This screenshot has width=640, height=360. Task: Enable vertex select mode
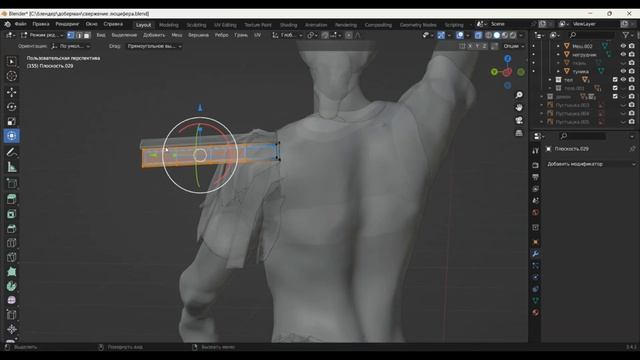tap(71, 36)
